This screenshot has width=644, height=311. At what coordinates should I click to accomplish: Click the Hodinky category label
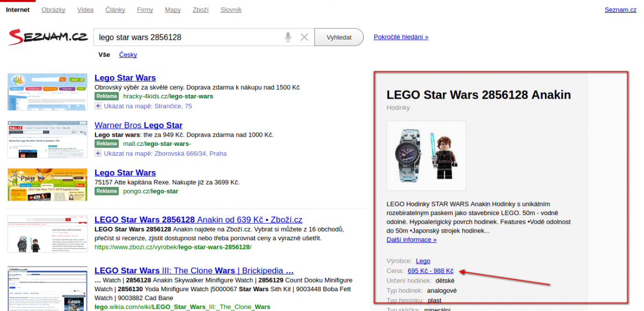click(x=398, y=108)
